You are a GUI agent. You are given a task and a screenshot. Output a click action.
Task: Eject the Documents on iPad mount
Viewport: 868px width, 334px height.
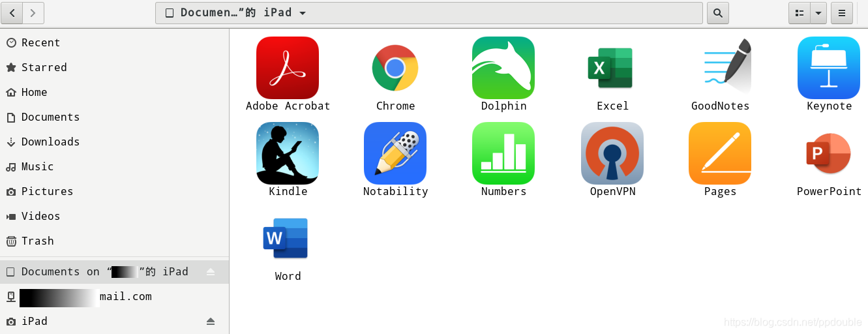(211, 272)
